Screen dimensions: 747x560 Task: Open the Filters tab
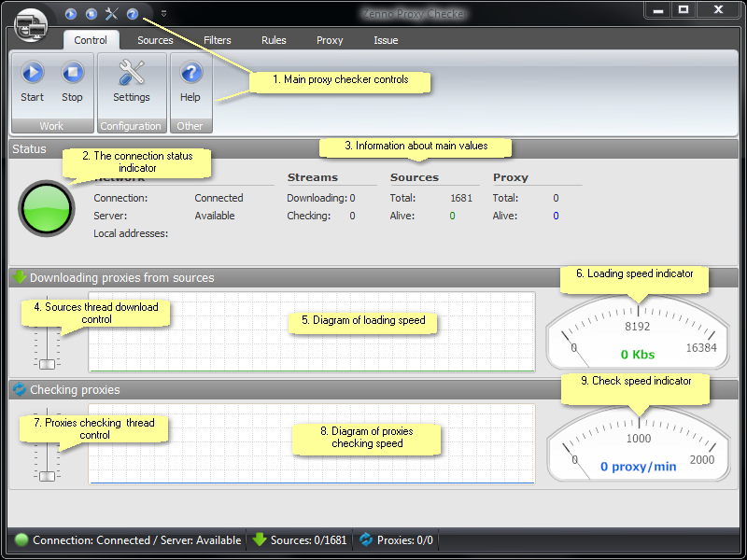[x=218, y=40]
